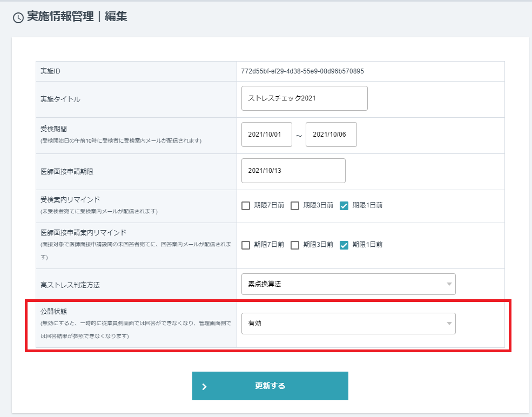This screenshot has width=532, height=417.
Task: Enable 期限3日前 for 医師面接申請案内リマインド
Action: [x=294, y=245]
